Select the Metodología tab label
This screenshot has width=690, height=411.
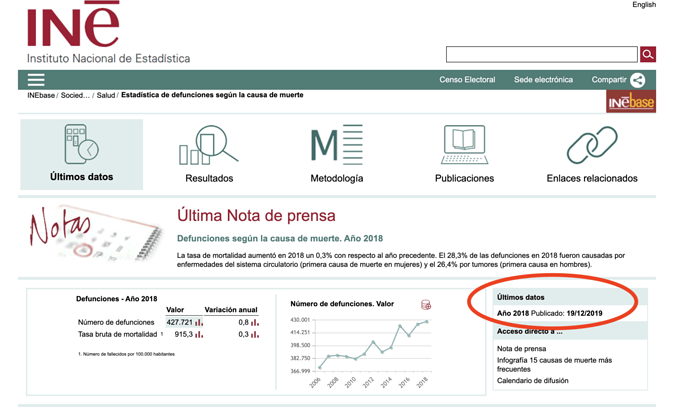(337, 178)
